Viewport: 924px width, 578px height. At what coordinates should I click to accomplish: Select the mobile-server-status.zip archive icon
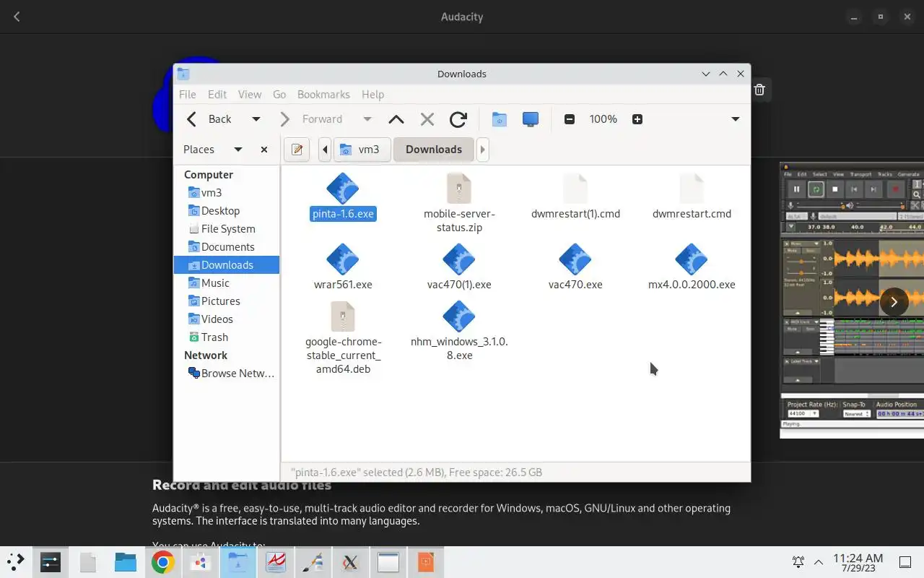pyautogui.click(x=459, y=189)
